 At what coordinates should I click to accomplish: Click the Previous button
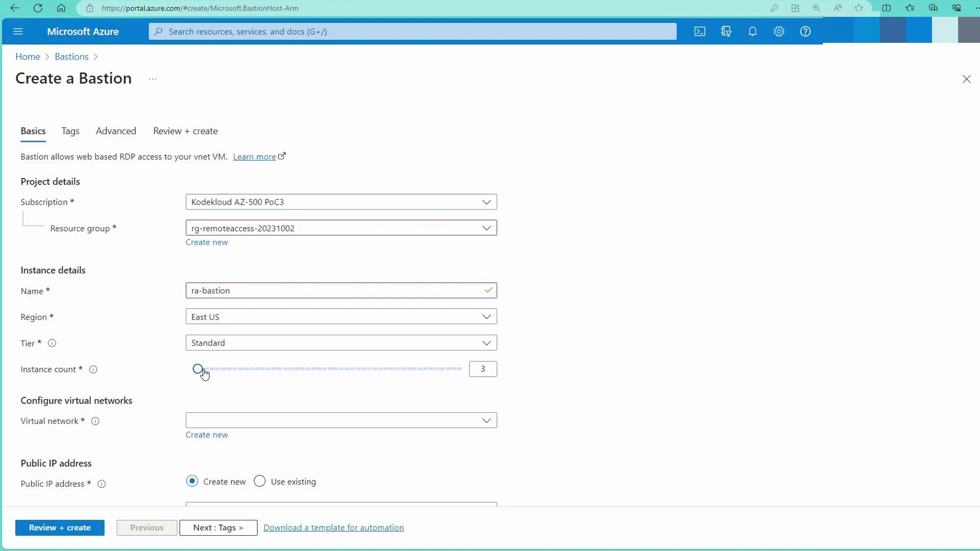(146, 528)
